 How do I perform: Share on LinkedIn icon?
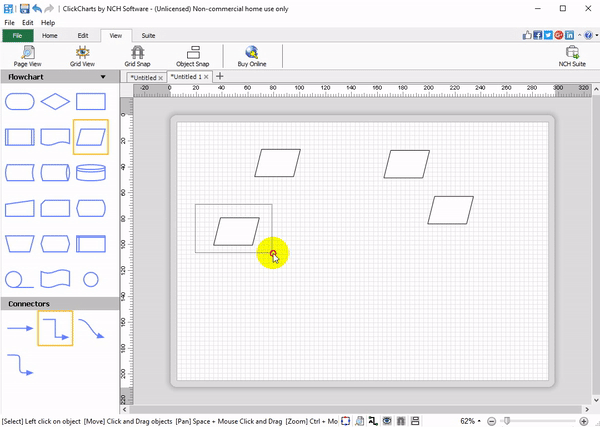coord(569,35)
